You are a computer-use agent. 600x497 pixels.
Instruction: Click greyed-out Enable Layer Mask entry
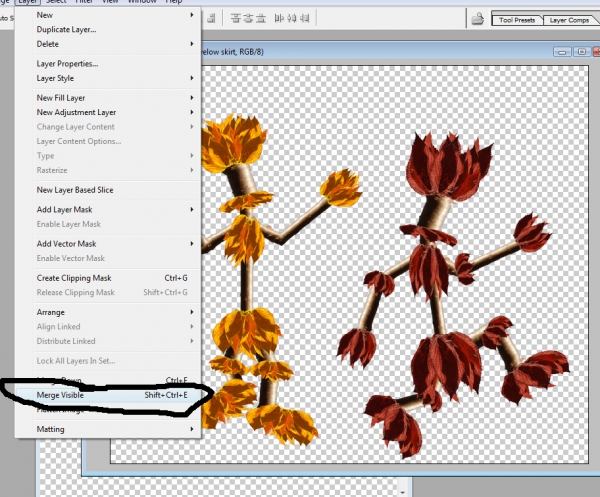point(108,224)
